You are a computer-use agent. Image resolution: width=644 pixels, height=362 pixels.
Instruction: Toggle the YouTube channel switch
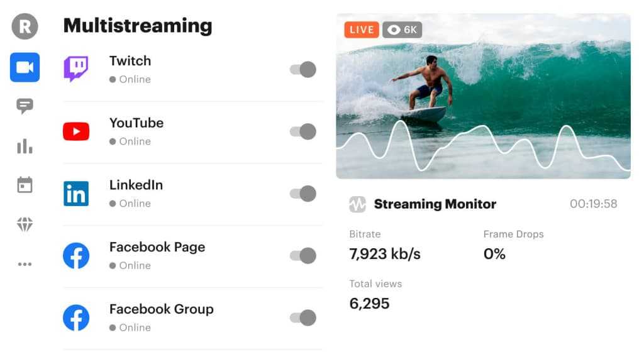click(x=303, y=132)
